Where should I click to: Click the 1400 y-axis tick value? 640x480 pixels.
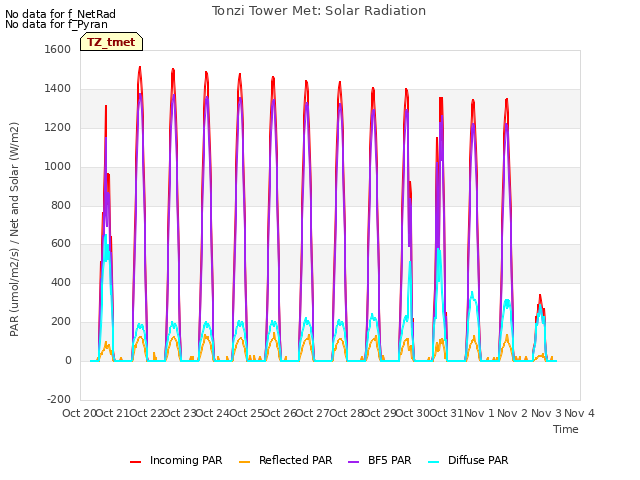[x=58, y=88]
